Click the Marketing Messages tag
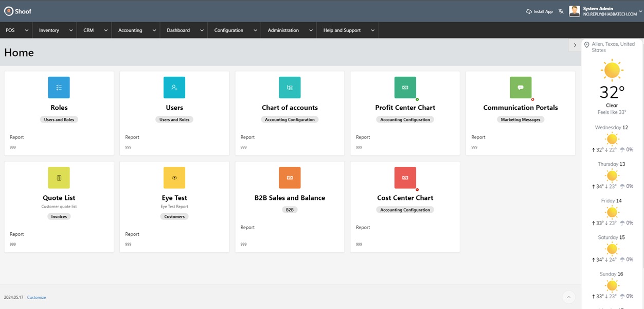644x309 pixels. click(x=521, y=119)
